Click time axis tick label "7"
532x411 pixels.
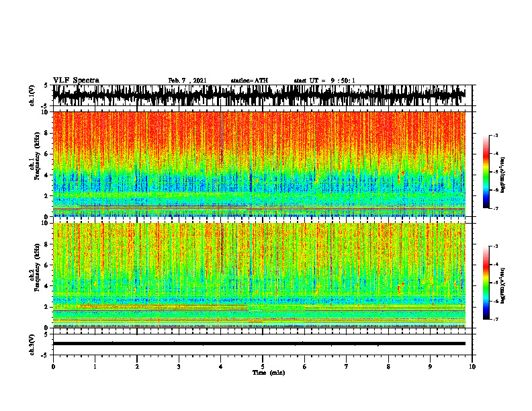tap(347, 367)
